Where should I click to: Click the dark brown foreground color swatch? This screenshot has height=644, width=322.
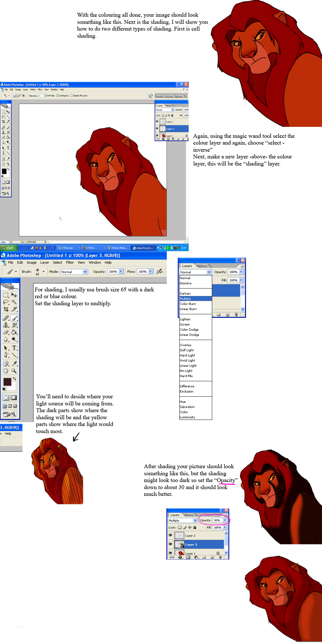7,382
